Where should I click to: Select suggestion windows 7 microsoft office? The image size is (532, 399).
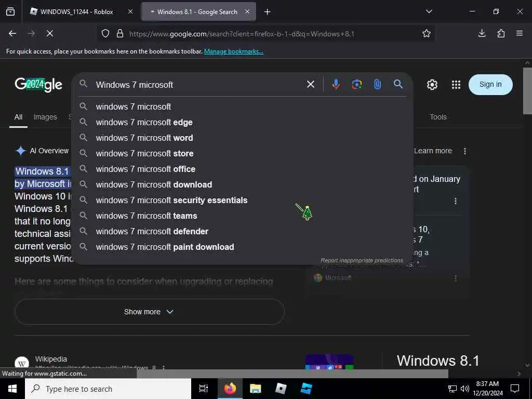point(243,169)
